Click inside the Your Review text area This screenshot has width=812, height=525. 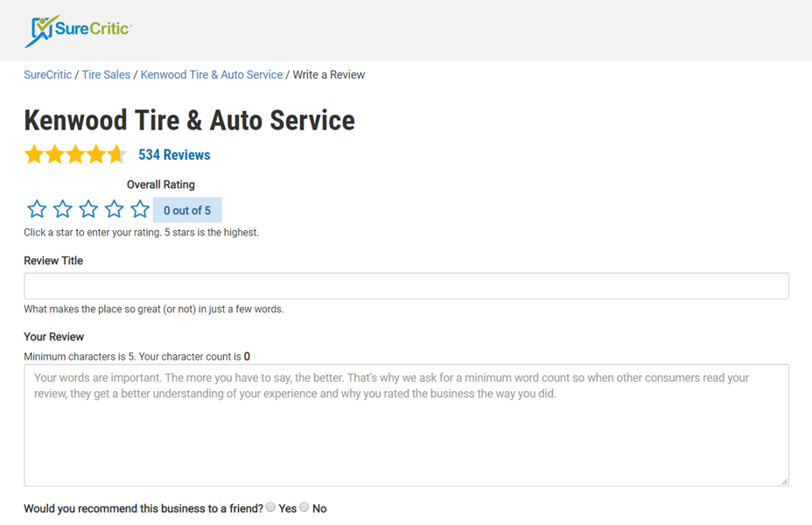407,425
